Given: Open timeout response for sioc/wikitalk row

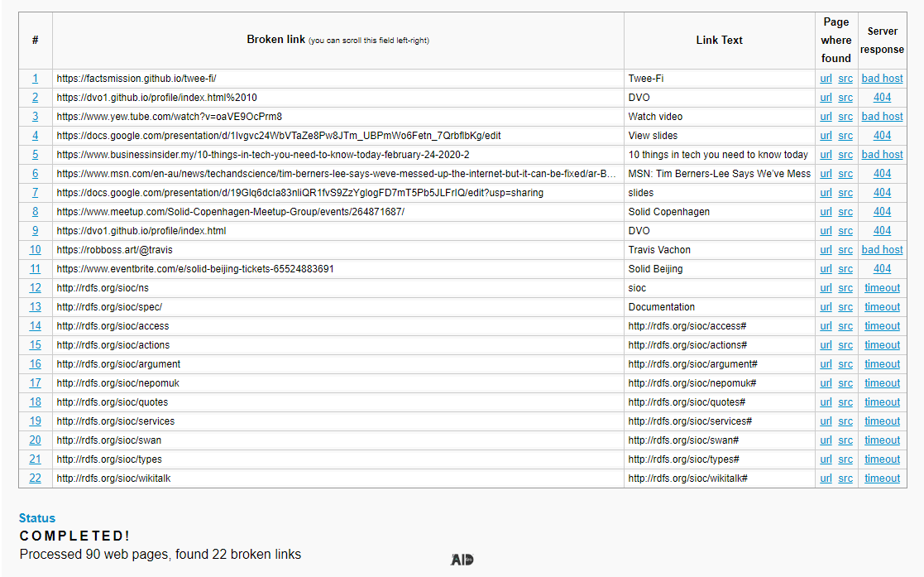Looking at the screenshot, I should click(882, 478).
